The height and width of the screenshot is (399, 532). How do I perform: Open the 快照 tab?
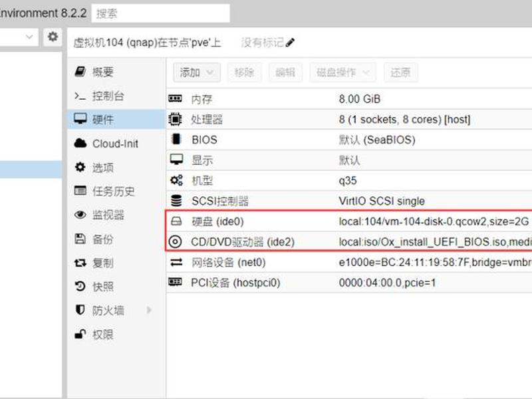tap(116, 287)
